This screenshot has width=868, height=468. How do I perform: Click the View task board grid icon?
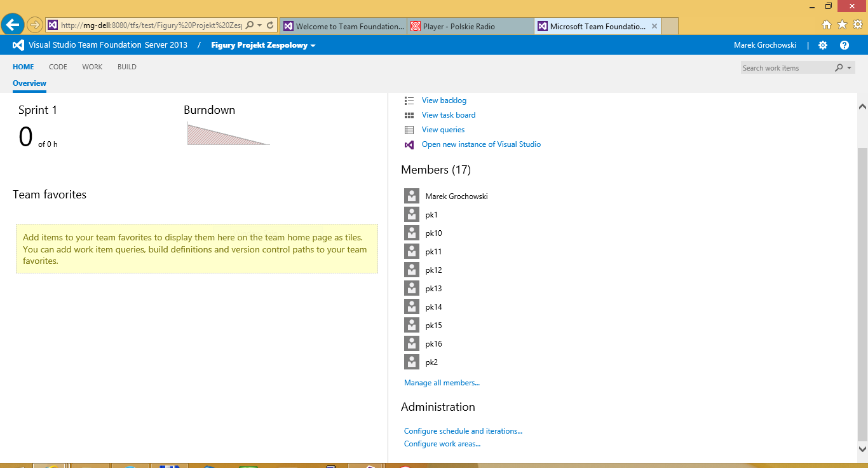pyautogui.click(x=409, y=115)
